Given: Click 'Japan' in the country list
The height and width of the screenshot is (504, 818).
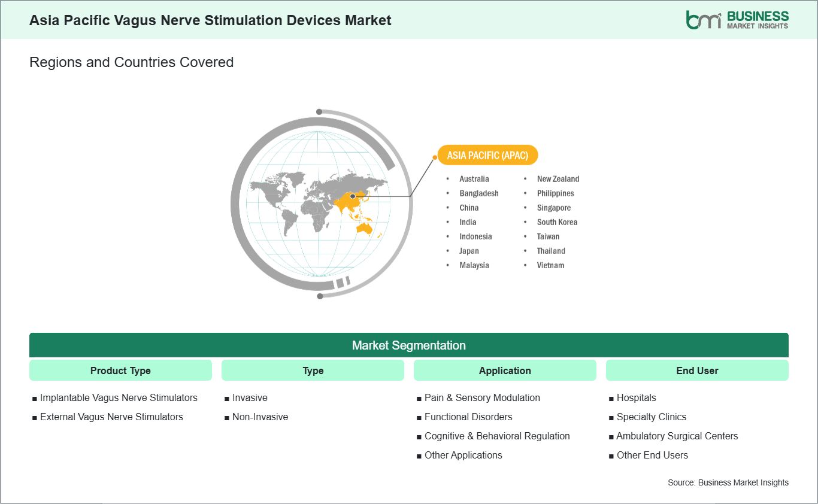Looking at the screenshot, I should 469,251.
